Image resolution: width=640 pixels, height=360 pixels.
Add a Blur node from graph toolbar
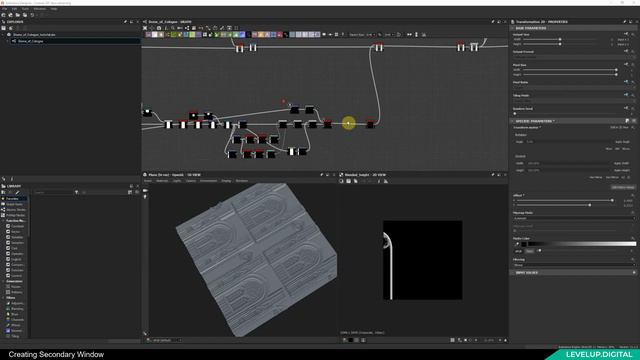click(161, 35)
